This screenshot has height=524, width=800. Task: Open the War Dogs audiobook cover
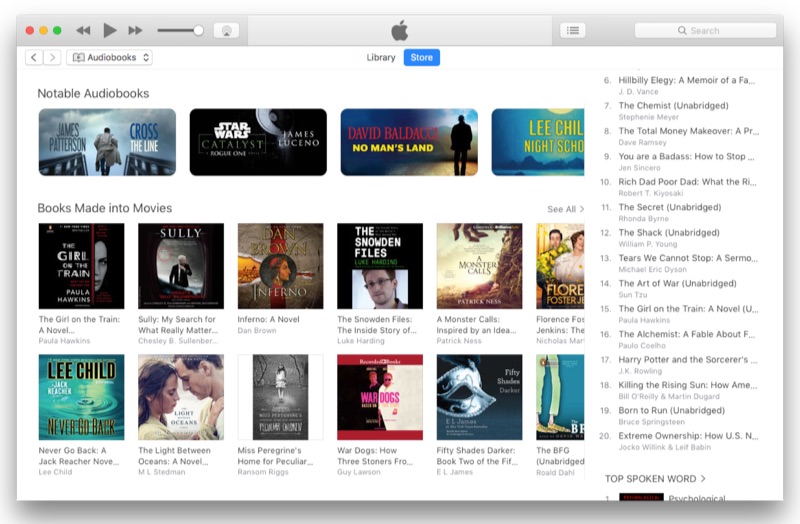pyautogui.click(x=379, y=397)
